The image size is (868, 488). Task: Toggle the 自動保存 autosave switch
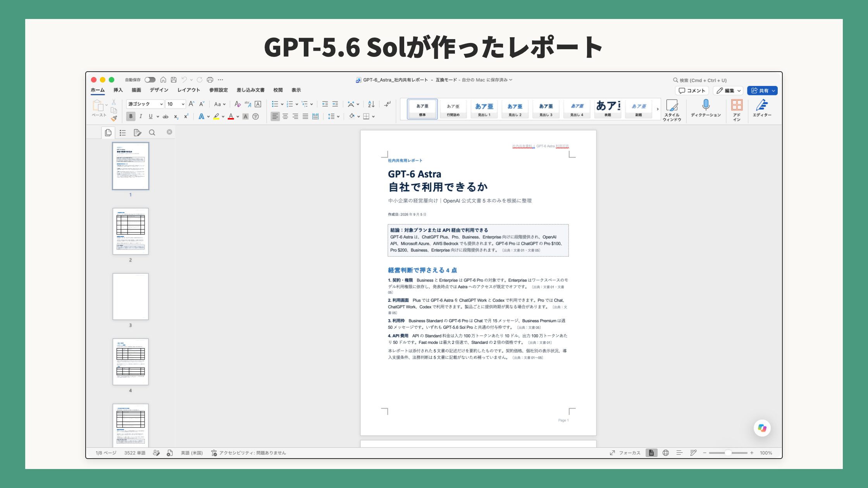pos(150,80)
